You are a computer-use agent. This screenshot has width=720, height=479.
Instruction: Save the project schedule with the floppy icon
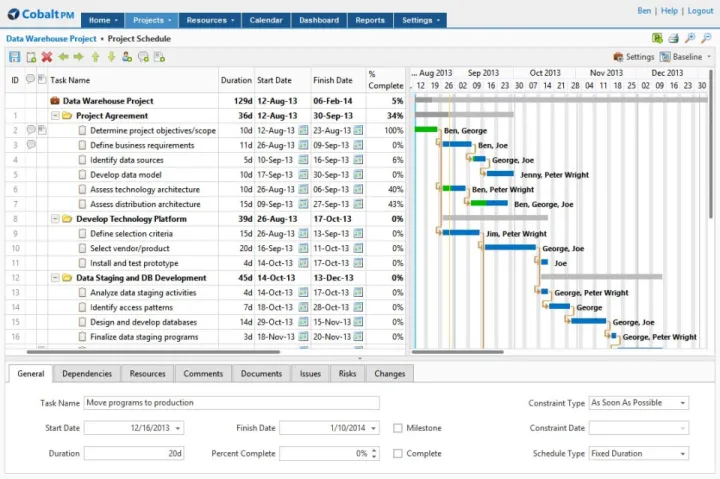pyautogui.click(x=15, y=57)
